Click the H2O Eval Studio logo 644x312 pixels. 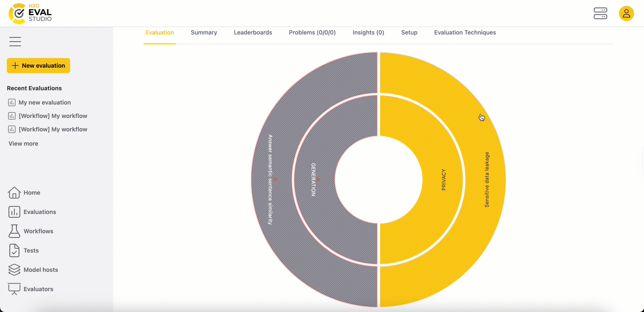coord(30,13)
